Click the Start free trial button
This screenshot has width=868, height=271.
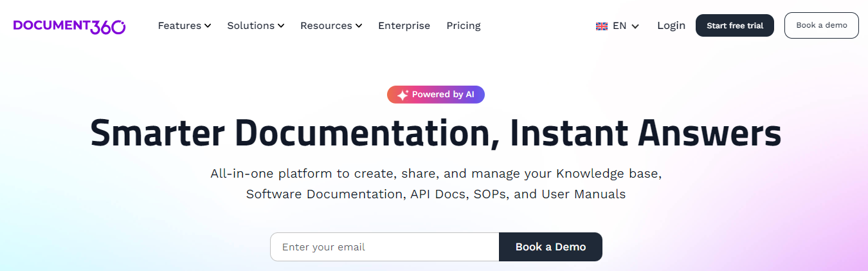[735, 26]
